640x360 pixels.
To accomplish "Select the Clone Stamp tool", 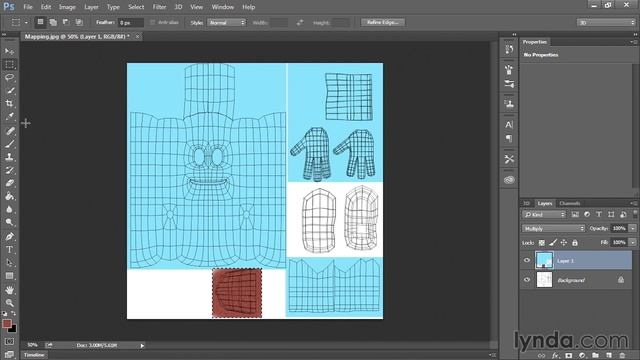I will tap(9, 157).
